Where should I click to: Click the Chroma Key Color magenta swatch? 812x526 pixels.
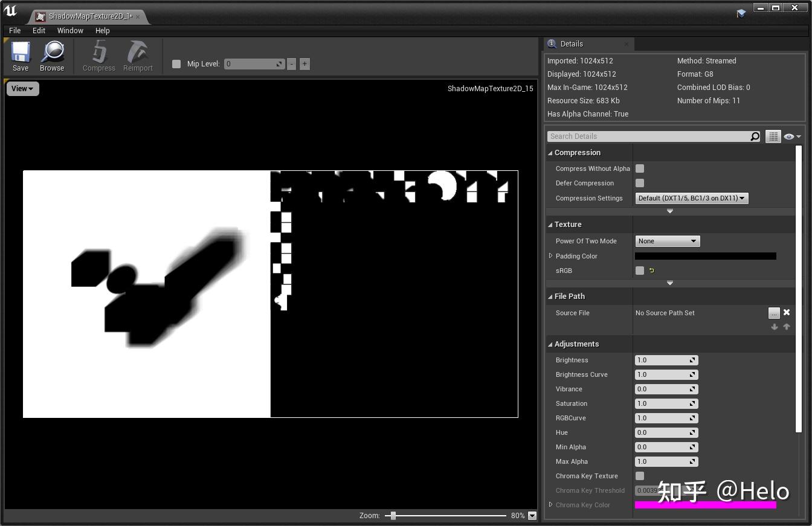(705, 505)
